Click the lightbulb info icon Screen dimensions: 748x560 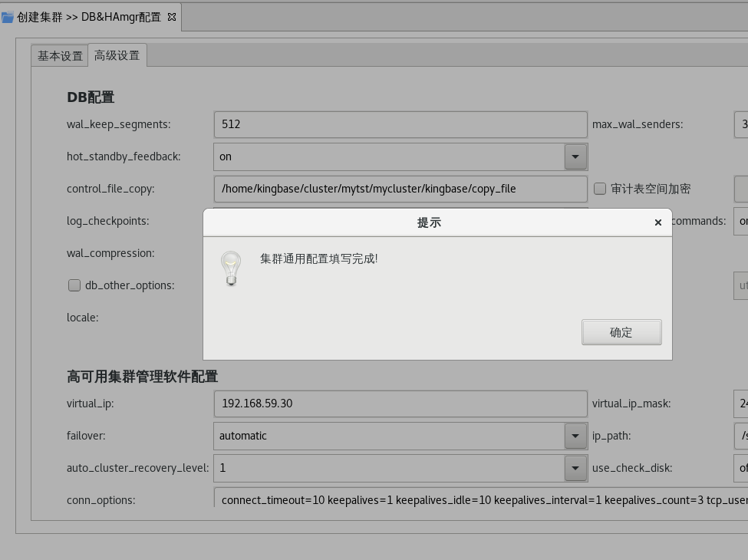[231, 268]
